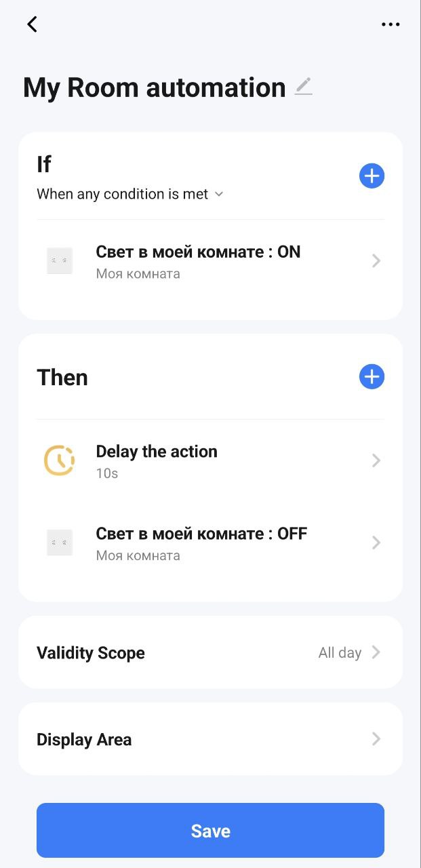Add a new action with the Then plus icon
This screenshot has height=868, width=421.
[372, 376]
